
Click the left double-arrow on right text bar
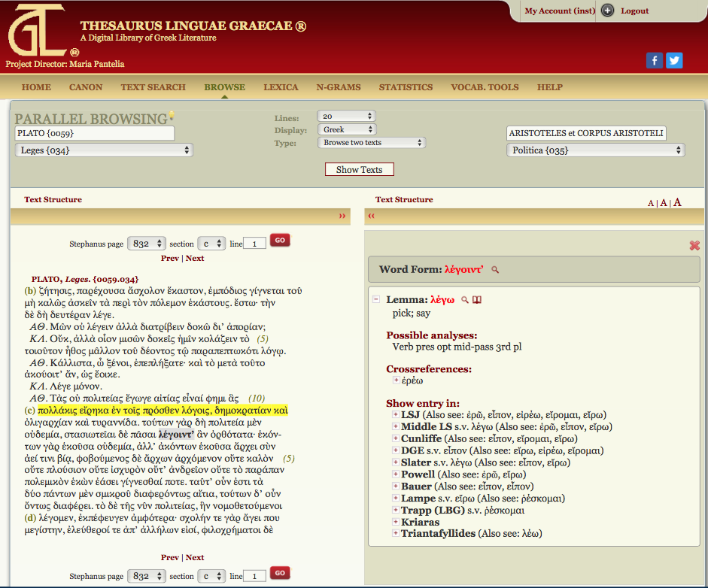click(372, 217)
